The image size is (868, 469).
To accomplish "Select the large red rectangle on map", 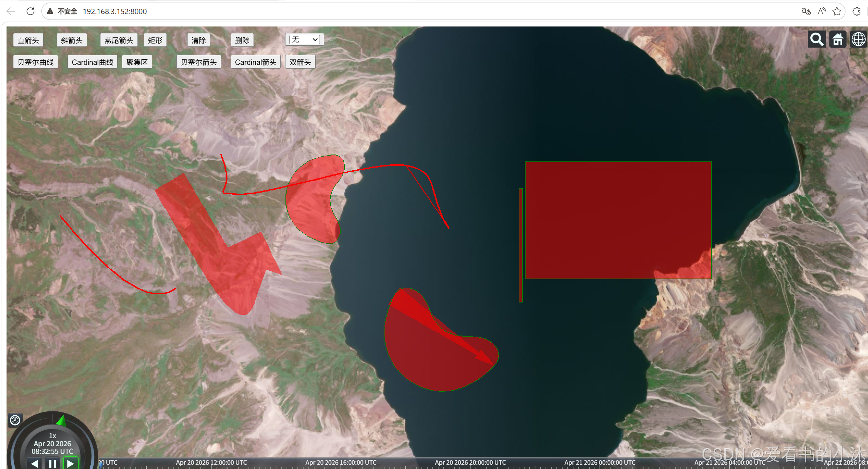I will click(618, 220).
